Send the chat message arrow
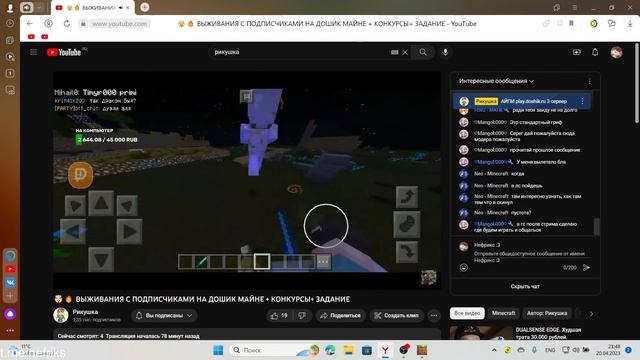 587,267
